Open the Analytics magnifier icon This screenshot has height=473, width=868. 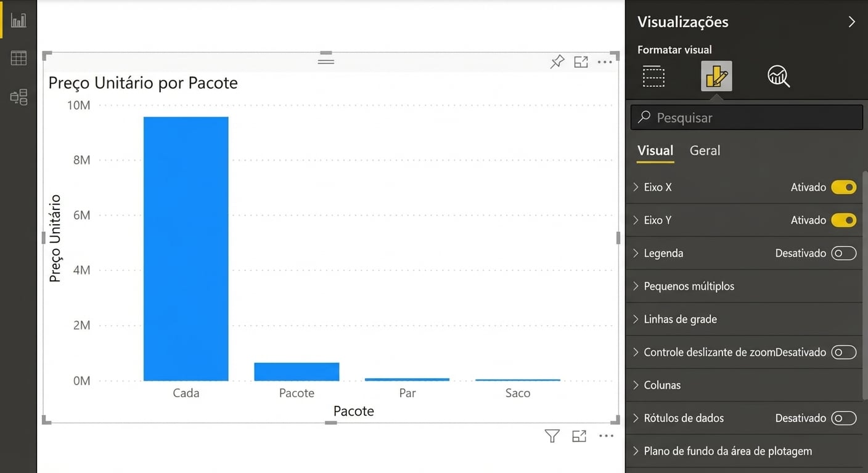pyautogui.click(x=778, y=76)
